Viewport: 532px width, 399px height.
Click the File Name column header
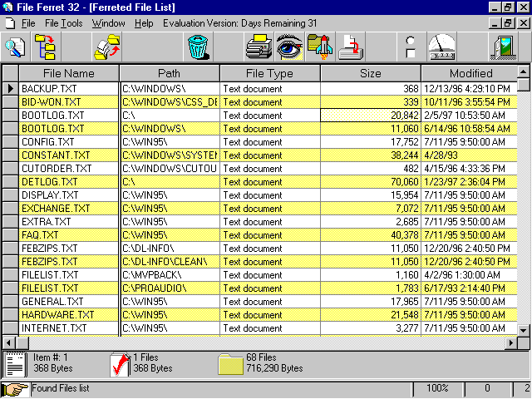click(69, 74)
